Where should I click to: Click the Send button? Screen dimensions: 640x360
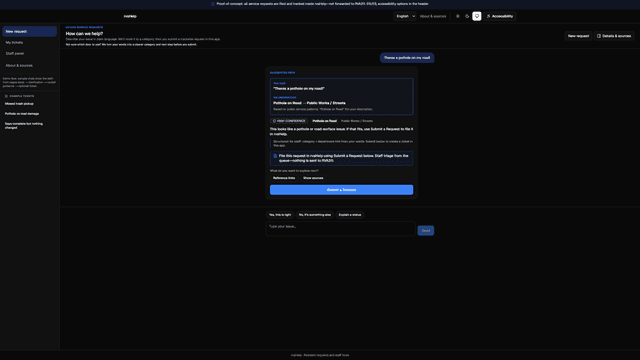[426, 231]
